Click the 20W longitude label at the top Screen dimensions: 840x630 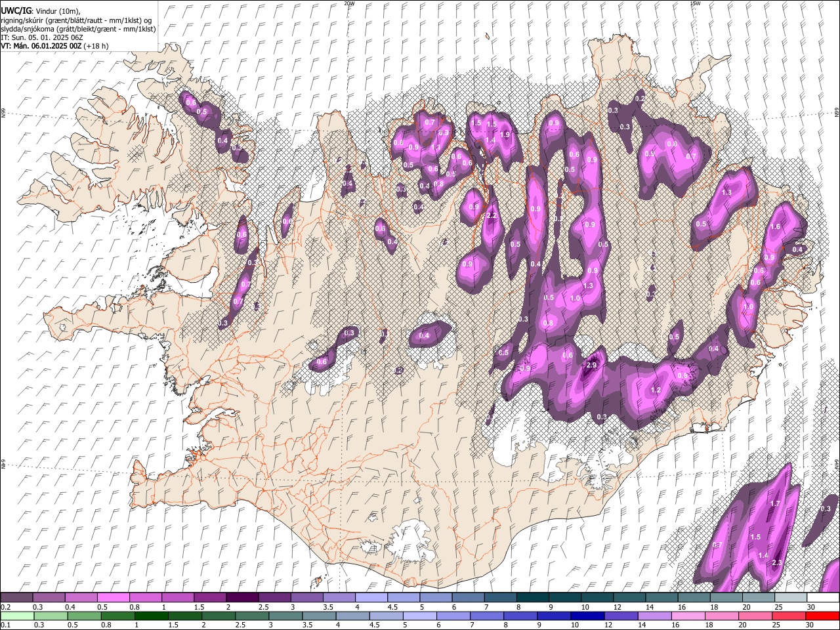(x=349, y=3)
